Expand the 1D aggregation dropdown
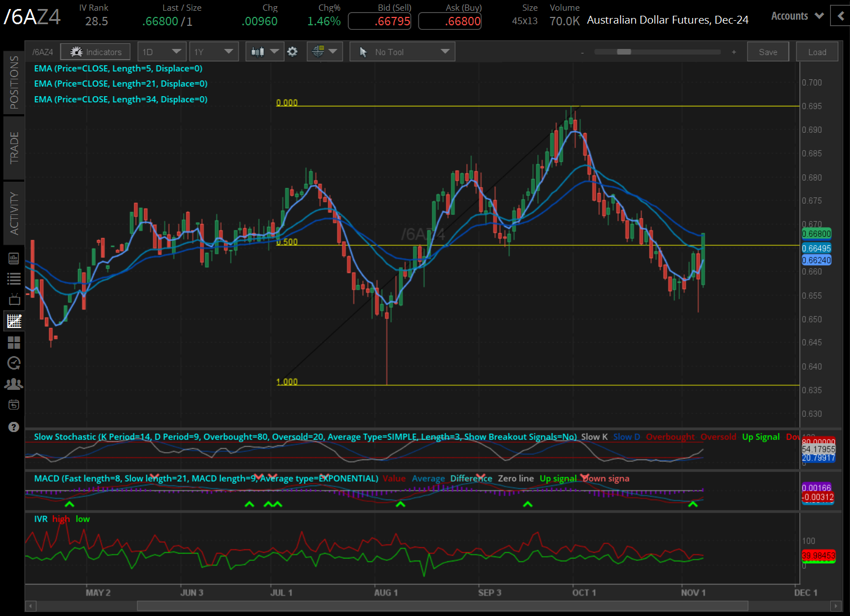Image resolution: width=850 pixels, height=616 pixels. tap(161, 52)
